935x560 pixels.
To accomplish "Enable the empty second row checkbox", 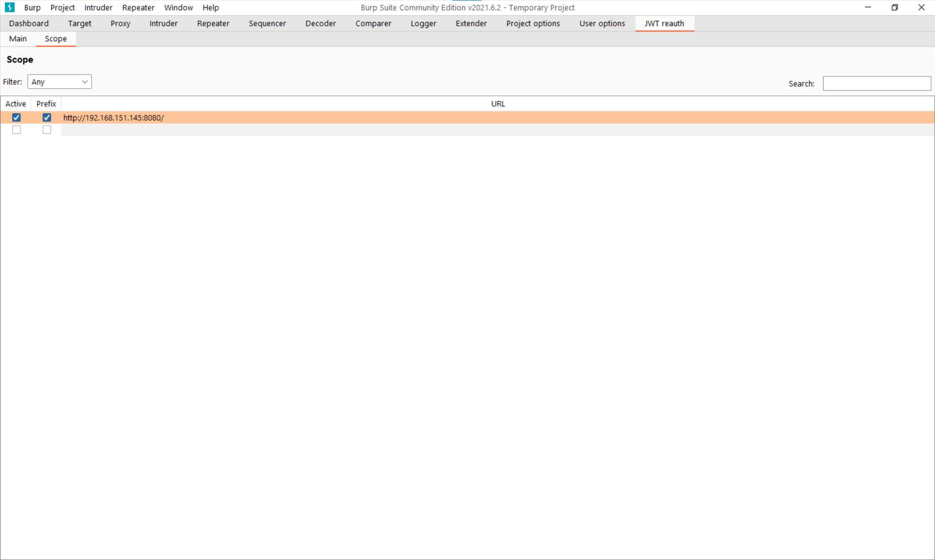I will [17, 130].
